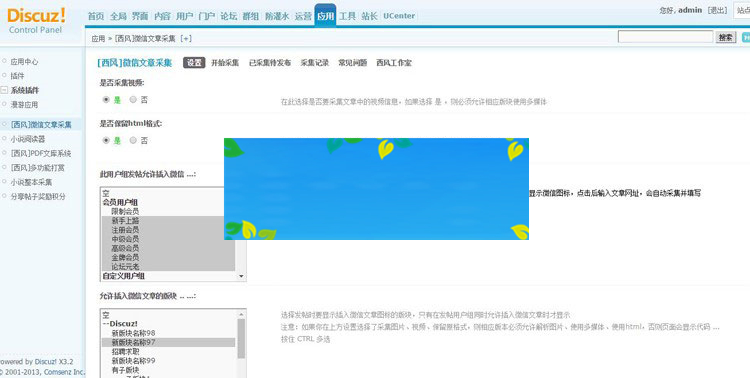
Task: Select 是 for 是否采集视频
Action: (x=106, y=100)
